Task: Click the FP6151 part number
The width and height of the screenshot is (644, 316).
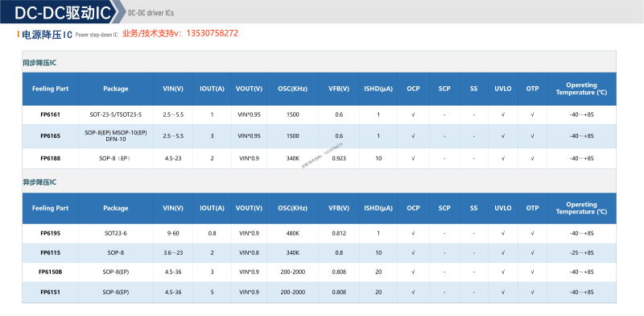Action: [50, 292]
